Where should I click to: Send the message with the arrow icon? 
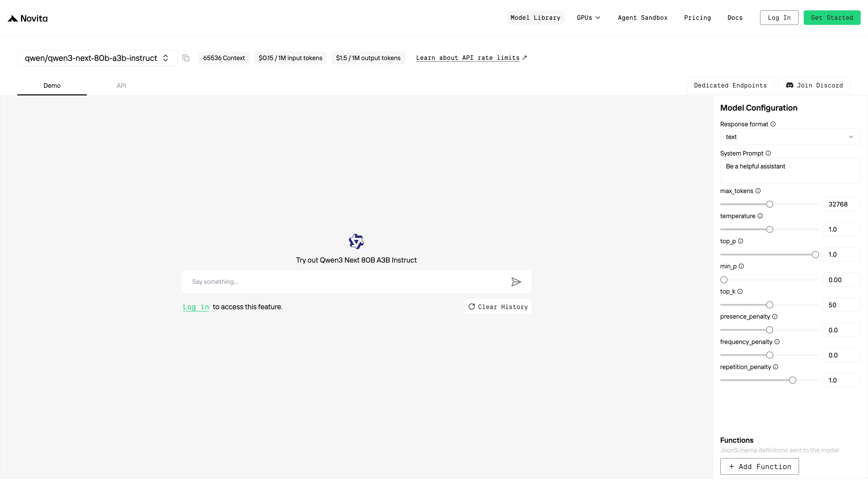tap(516, 282)
